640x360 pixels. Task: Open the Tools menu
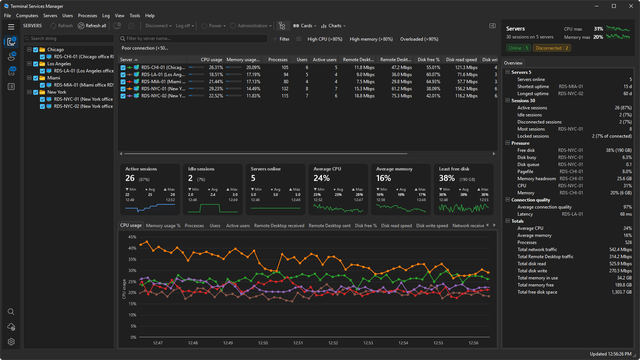click(135, 16)
